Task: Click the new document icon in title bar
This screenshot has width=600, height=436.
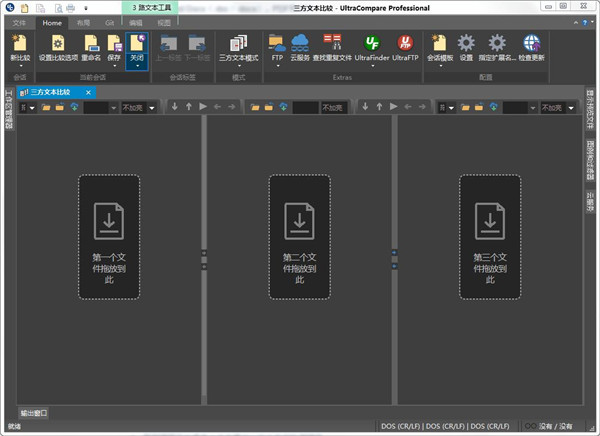Action: point(24,7)
